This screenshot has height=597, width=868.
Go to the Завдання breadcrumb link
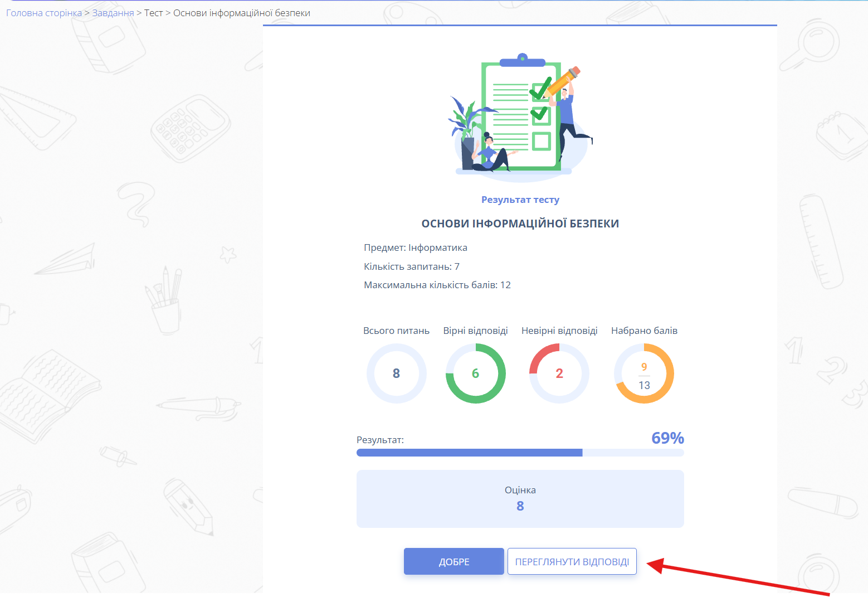[x=113, y=13]
